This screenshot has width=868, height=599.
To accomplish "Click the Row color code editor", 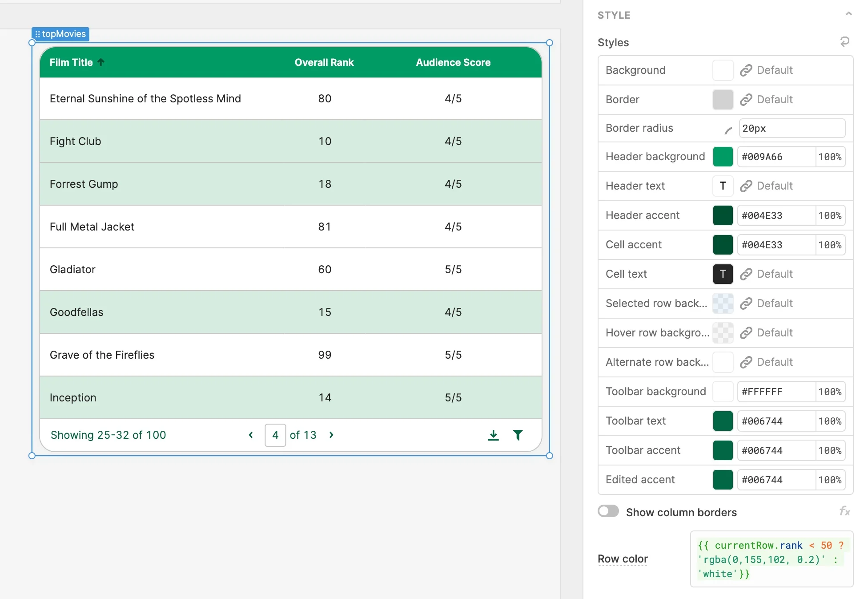I will tap(771, 559).
